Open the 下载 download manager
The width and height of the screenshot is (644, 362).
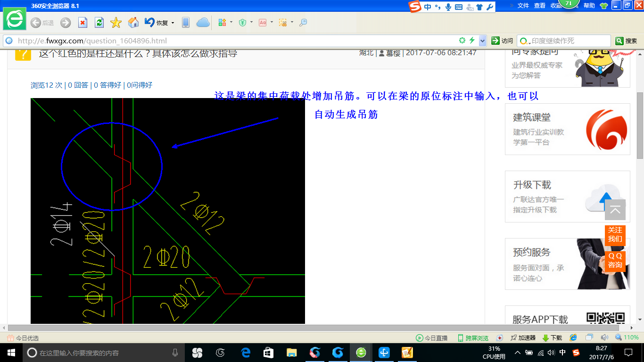click(552, 338)
